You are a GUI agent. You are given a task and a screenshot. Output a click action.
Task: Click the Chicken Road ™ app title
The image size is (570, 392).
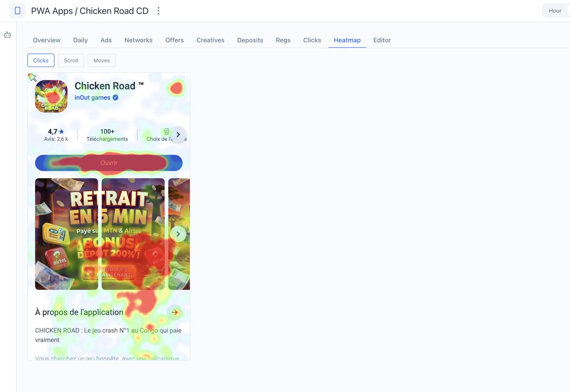pyautogui.click(x=109, y=86)
